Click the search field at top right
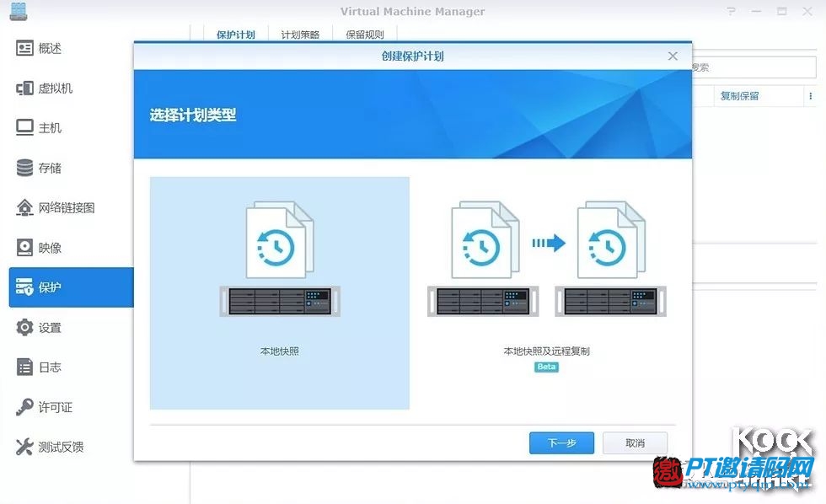This screenshot has width=826, height=504. (754, 67)
